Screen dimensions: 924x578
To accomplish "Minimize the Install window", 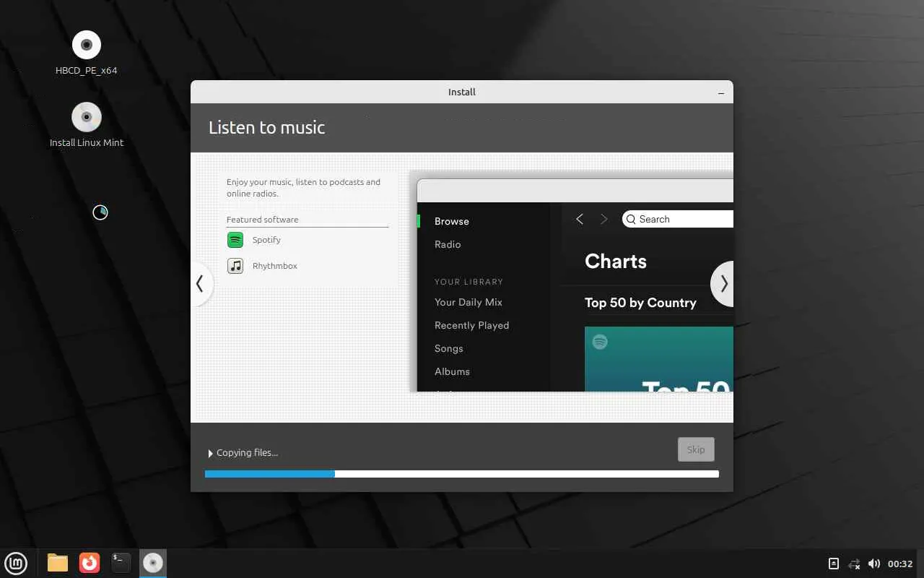I will (x=721, y=92).
